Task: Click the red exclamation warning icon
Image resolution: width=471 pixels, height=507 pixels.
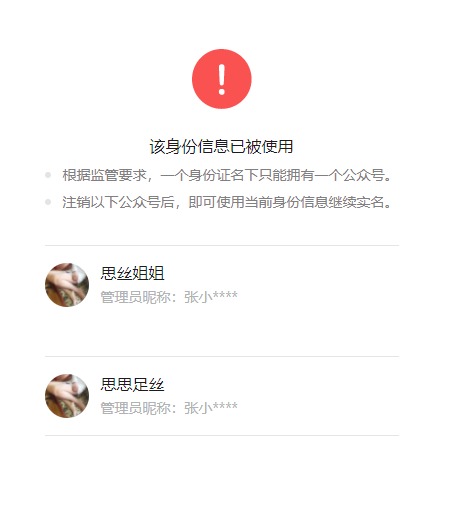Action: 222,79
